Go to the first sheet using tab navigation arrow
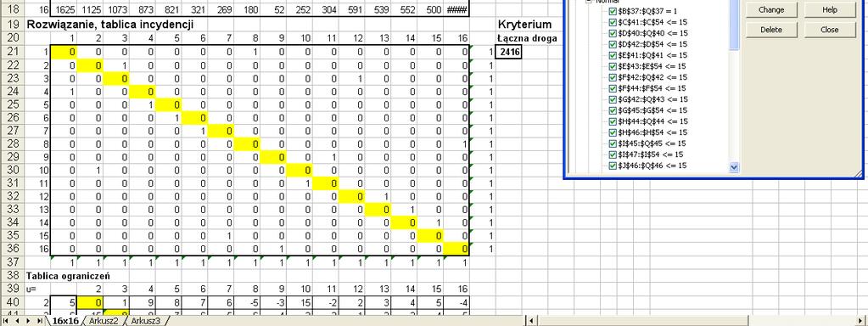Image resolution: width=868 pixels, height=326 pixels. click(x=6, y=320)
